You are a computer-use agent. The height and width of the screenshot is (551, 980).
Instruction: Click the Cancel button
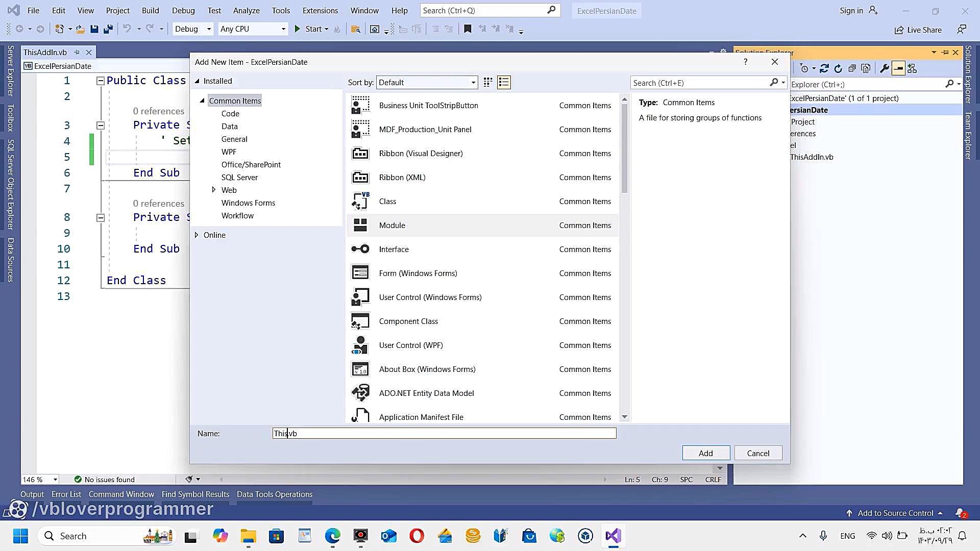(758, 453)
